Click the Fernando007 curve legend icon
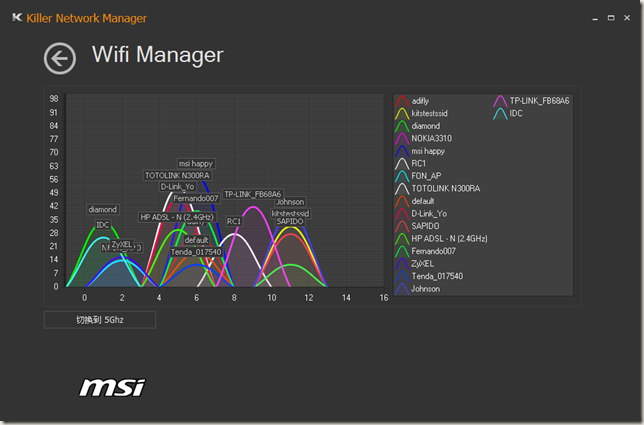644x425 pixels. coord(402,251)
